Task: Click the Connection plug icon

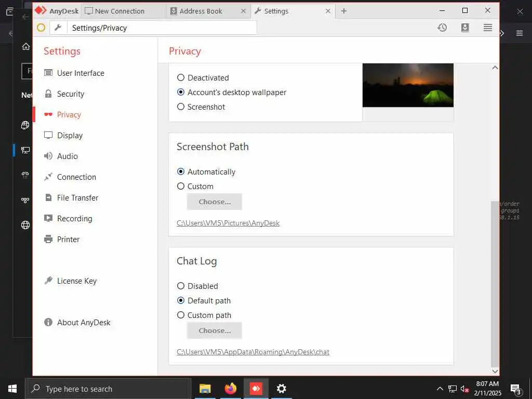Action: tap(48, 177)
